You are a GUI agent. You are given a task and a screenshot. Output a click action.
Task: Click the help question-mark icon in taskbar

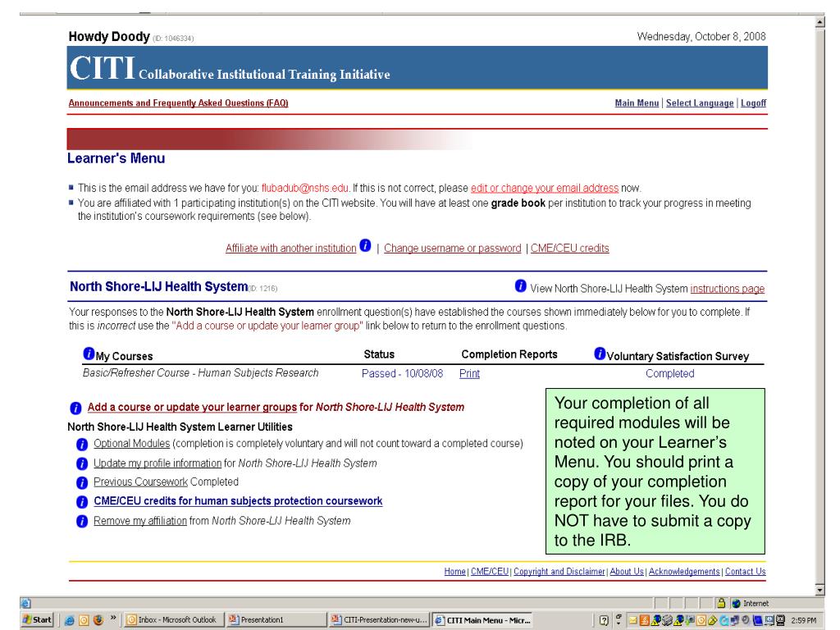tap(604, 620)
